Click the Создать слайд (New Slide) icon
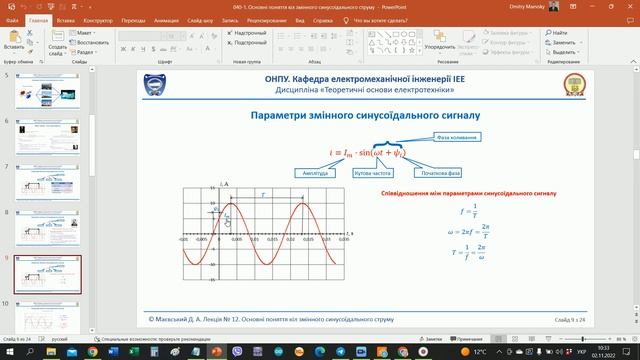 point(58,37)
